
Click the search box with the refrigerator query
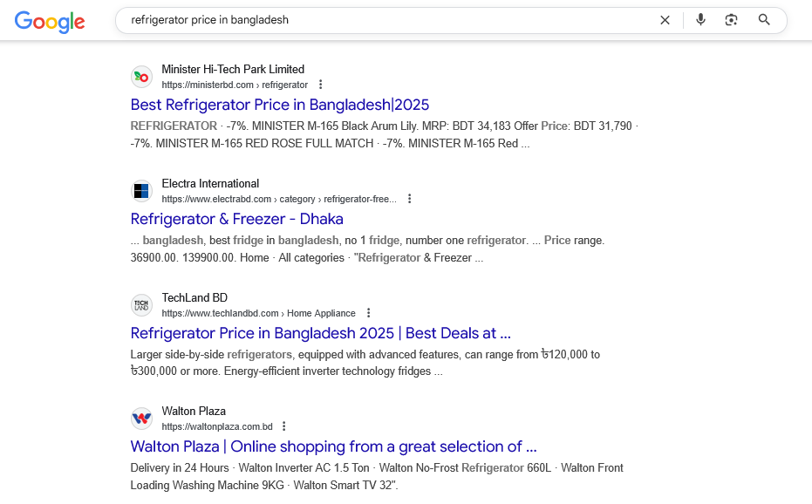tap(384, 20)
